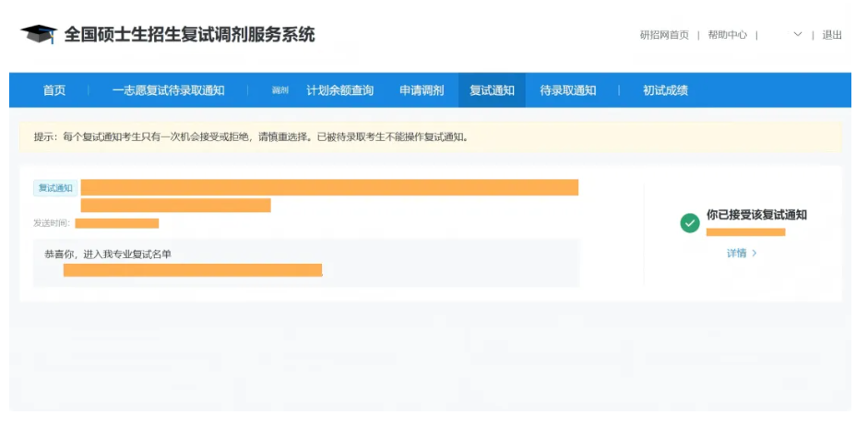View the 初试成绩 tab
This screenshot has height=427, width=868.
[x=665, y=90]
